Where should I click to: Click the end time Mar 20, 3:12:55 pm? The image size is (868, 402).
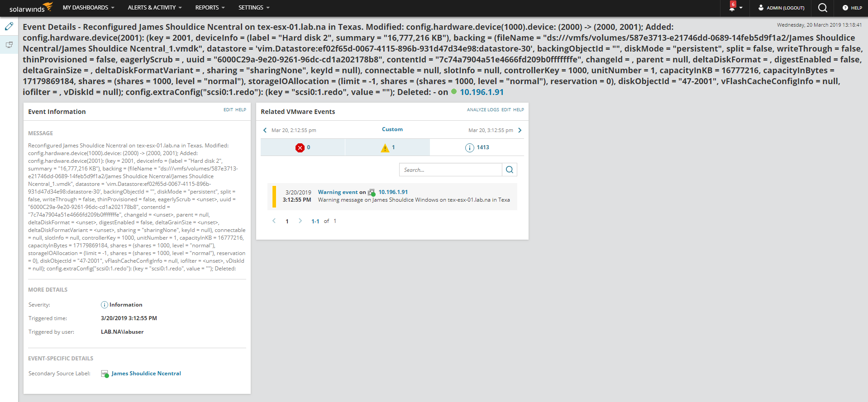pos(491,130)
